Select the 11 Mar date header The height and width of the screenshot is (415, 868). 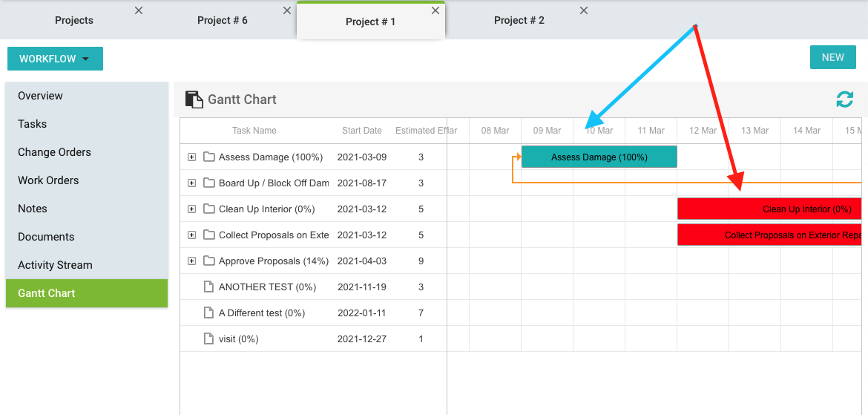(651, 131)
